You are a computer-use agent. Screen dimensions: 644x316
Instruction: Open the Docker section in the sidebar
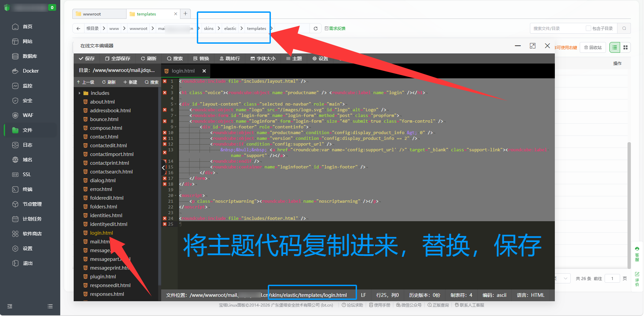tap(30, 71)
